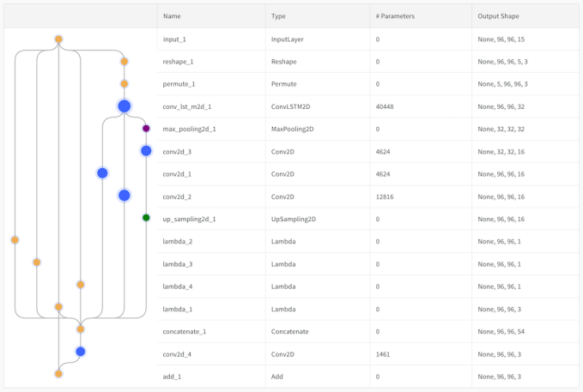Viewport: 583px width, 392px height.
Task: Select the blue conv_lst_m2d_1 graph node
Action: click(x=124, y=106)
